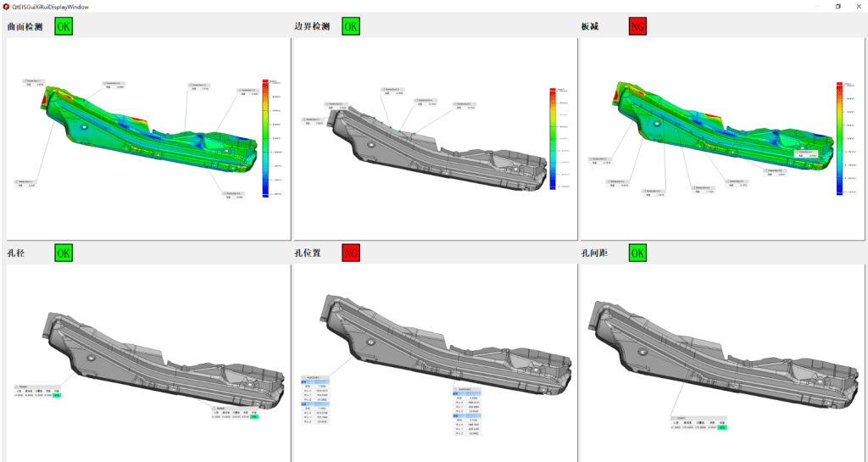Restore the window using the title bar button

(837, 6)
